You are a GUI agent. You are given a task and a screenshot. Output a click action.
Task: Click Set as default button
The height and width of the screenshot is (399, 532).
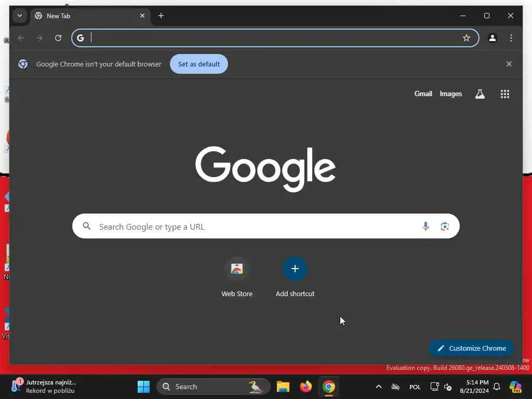(199, 64)
